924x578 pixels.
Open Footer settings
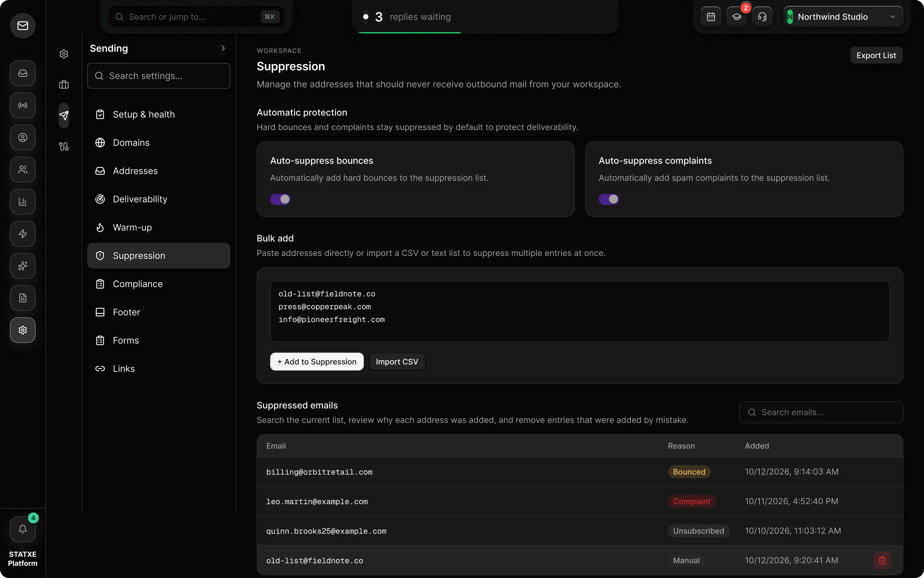(158, 312)
